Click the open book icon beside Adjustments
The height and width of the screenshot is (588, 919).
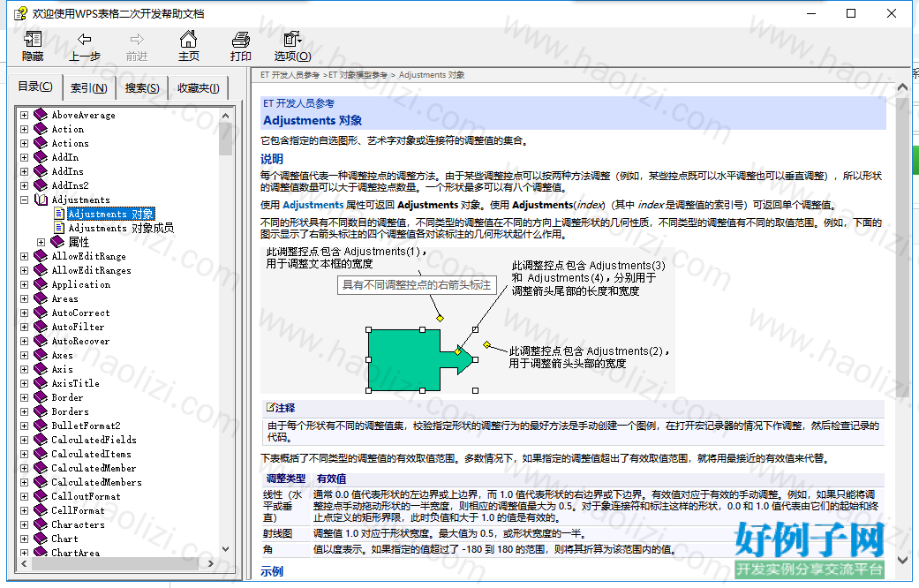click(x=41, y=200)
